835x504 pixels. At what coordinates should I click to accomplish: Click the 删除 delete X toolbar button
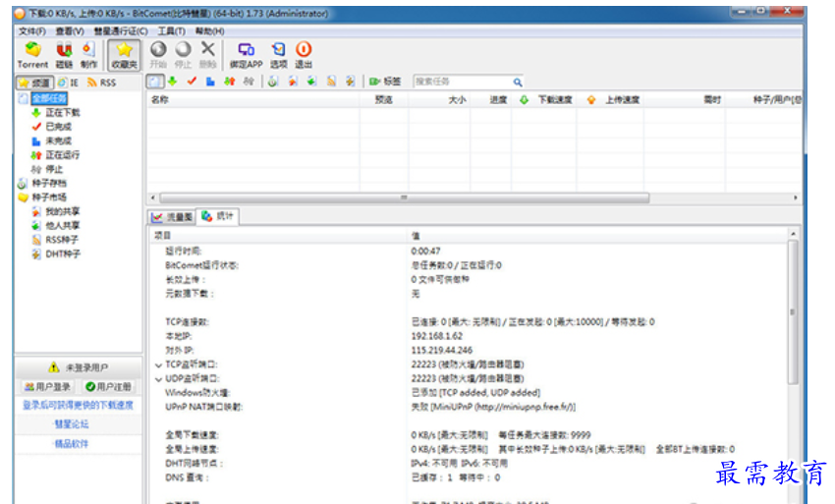click(x=207, y=55)
